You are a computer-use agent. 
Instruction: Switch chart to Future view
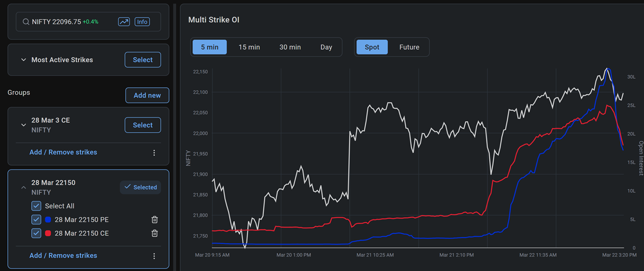[x=409, y=47]
